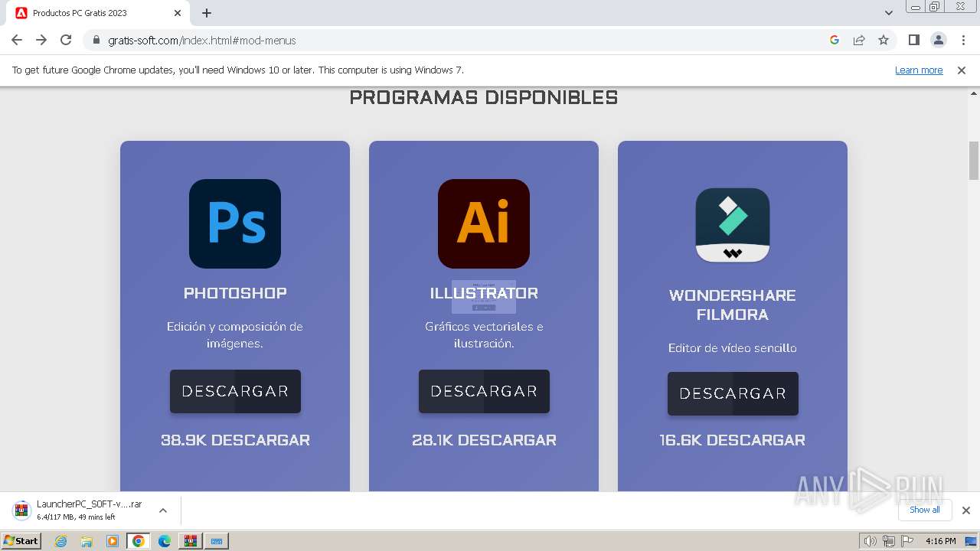The height and width of the screenshot is (551, 980).
Task: Click the 16.6K DESCARGAR count text
Action: point(733,440)
